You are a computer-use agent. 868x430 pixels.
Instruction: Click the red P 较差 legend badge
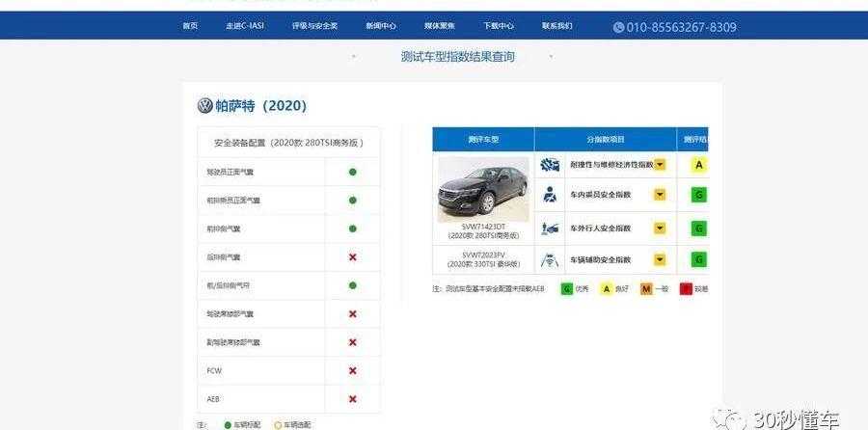coord(687,289)
